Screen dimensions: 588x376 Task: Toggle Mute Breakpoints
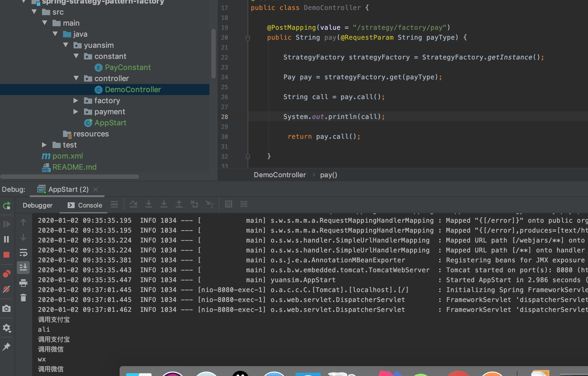6,289
